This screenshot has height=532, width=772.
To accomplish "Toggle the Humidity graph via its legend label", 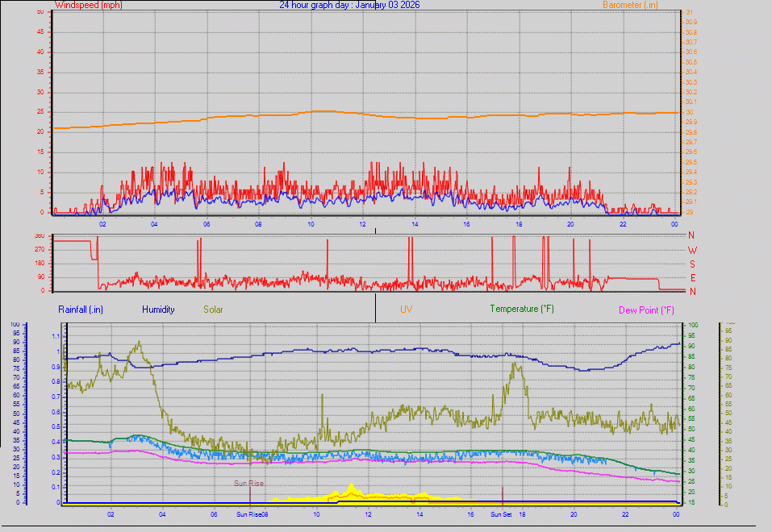I will [x=158, y=309].
